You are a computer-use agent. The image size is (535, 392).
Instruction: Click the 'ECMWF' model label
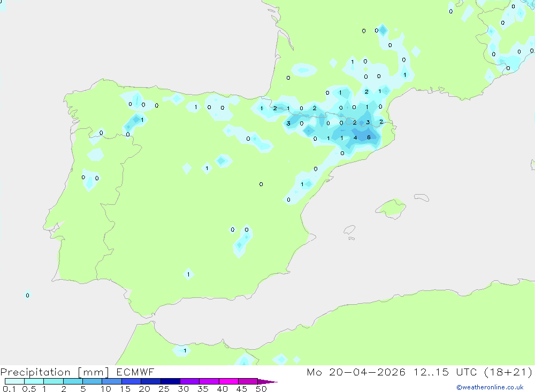point(135,372)
